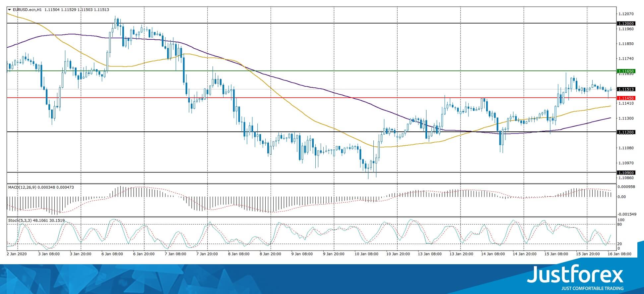The width and height of the screenshot is (644, 294).
Task: Click the Stochastic scale label 20
Action: click(x=620, y=244)
